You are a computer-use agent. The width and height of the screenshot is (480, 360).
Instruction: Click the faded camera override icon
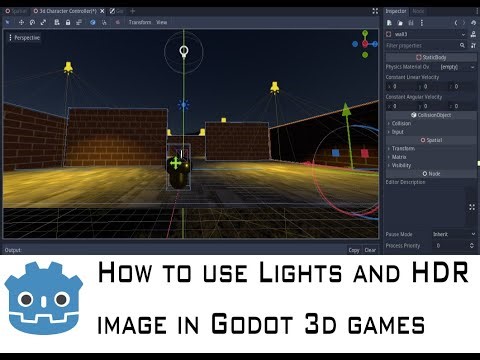(117, 22)
